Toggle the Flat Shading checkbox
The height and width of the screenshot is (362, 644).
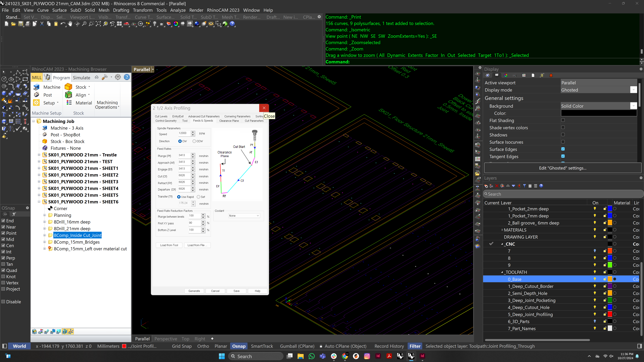point(563,120)
